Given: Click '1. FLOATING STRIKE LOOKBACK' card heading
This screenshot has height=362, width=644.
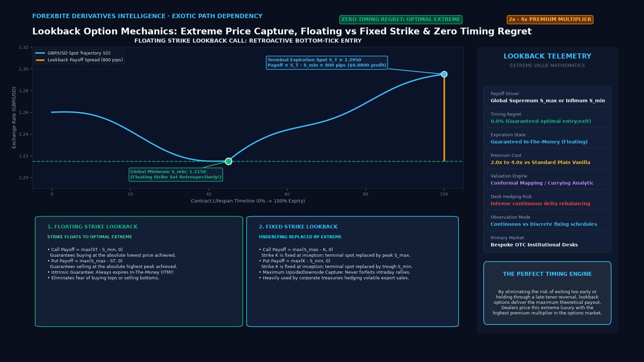Looking at the screenshot, I should coord(92,227).
